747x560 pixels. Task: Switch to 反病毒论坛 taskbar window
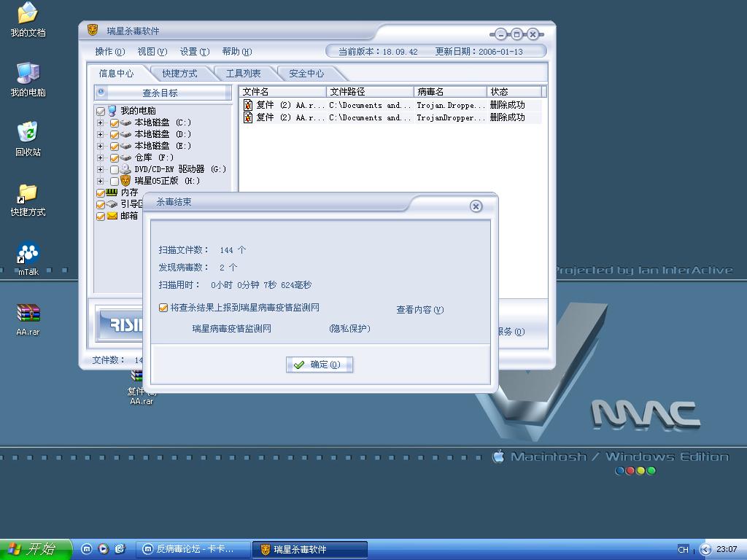(193, 550)
